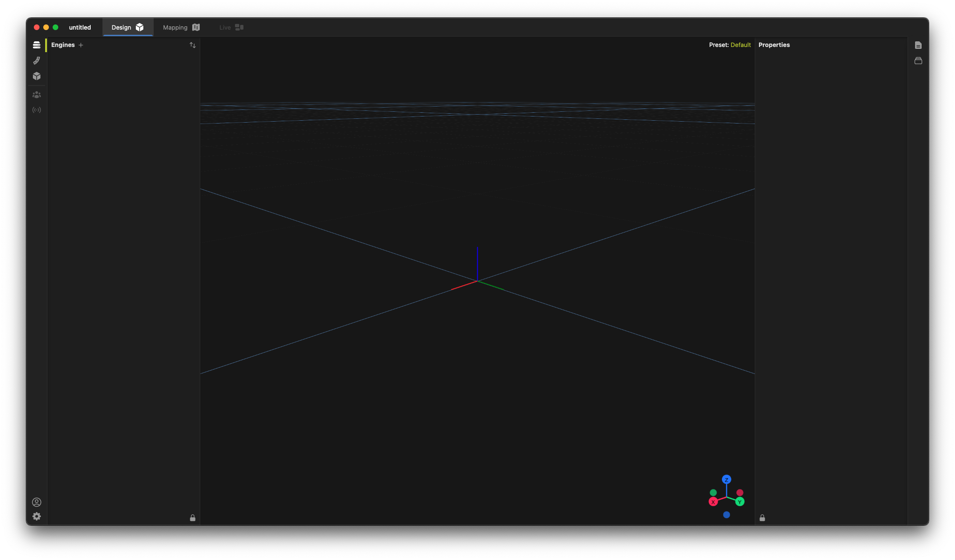Screen dimensions: 955x560
Task: Open the 3D objects cube panel
Action: coord(37,76)
